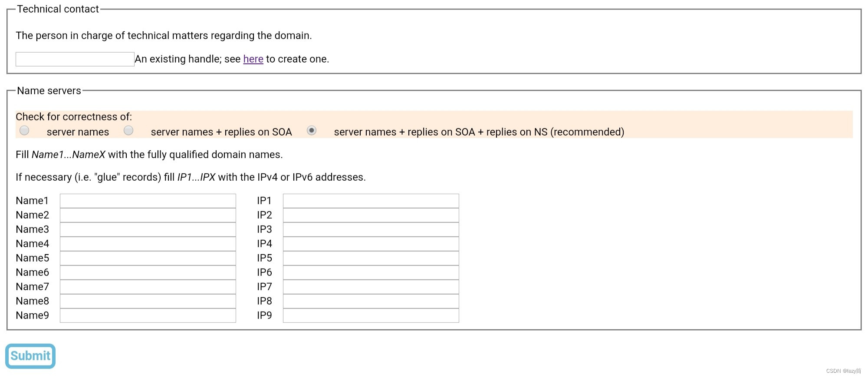Screen dimensions: 868x378
Task: Click the IP7 input field
Action: click(x=370, y=286)
